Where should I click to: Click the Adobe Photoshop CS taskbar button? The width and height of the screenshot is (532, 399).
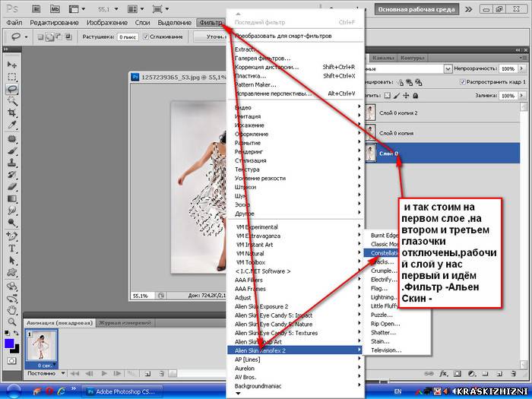point(122,391)
